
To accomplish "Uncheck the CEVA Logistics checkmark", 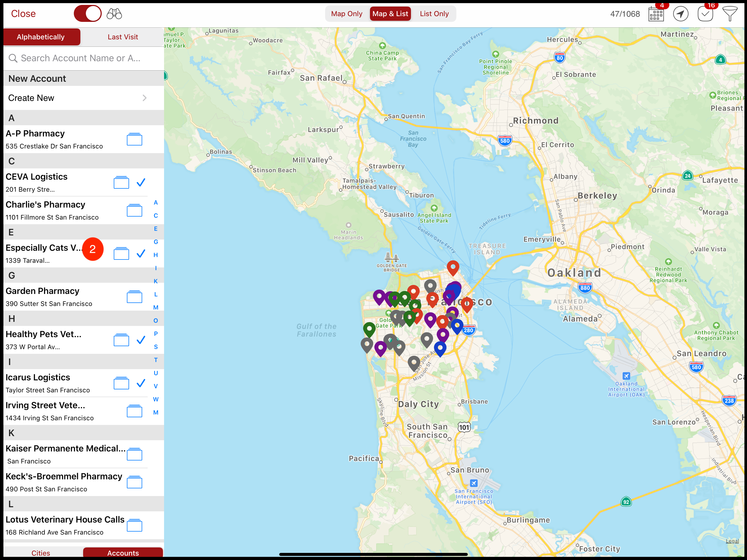I will (141, 182).
